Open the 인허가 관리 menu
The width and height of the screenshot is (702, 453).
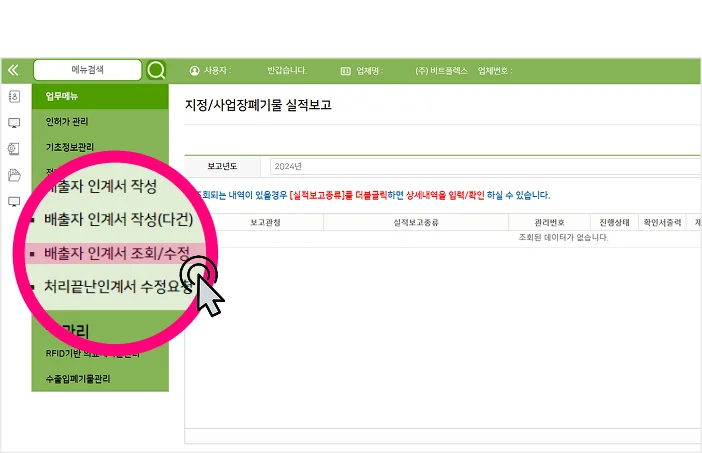(67, 122)
